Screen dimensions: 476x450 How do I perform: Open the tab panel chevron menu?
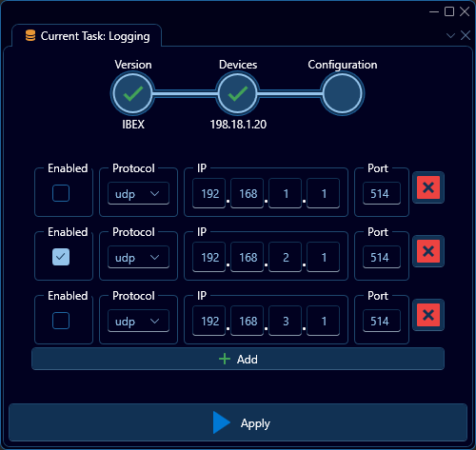[450, 35]
